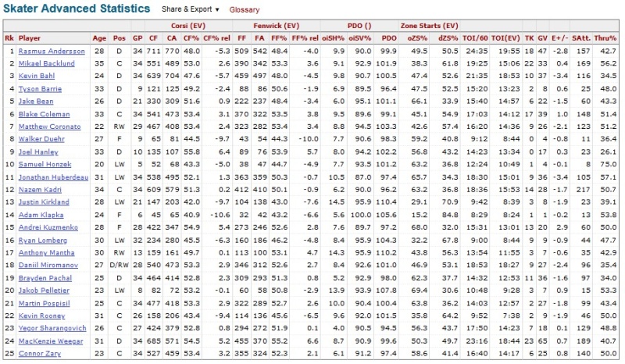Open Jonathan Huberdeau's player page
The height and width of the screenshot is (364, 625).
(53, 177)
